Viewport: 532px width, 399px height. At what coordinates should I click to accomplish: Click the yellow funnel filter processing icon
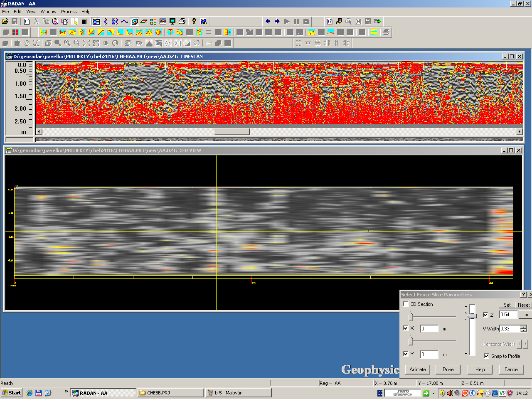(x=170, y=32)
